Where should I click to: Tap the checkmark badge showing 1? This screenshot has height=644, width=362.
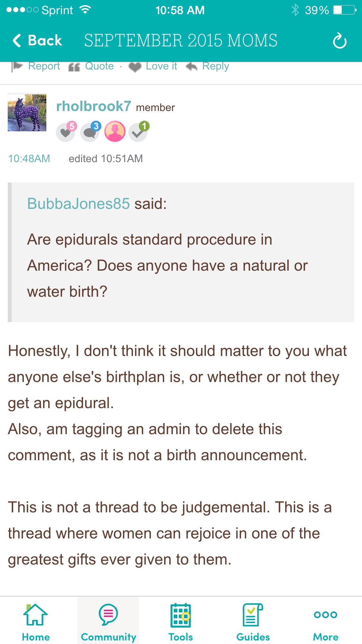tap(138, 131)
